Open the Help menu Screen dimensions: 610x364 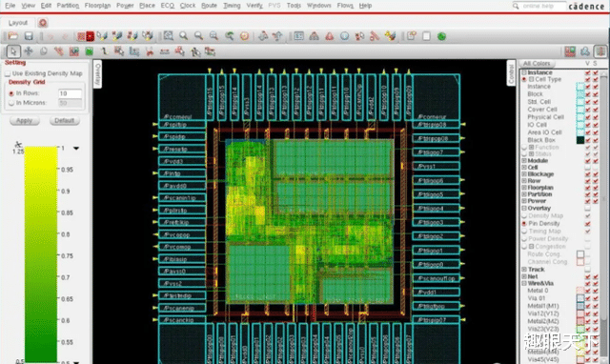[365, 6]
